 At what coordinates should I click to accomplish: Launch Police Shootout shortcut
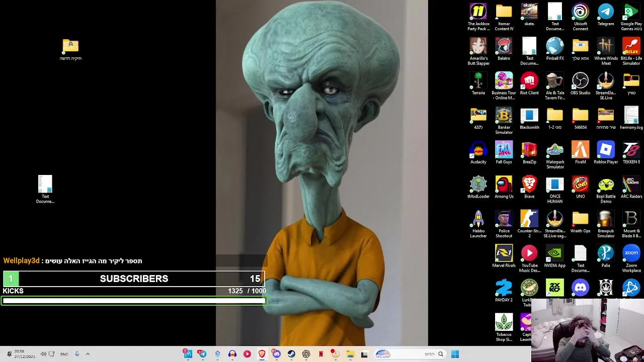pos(504,224)
